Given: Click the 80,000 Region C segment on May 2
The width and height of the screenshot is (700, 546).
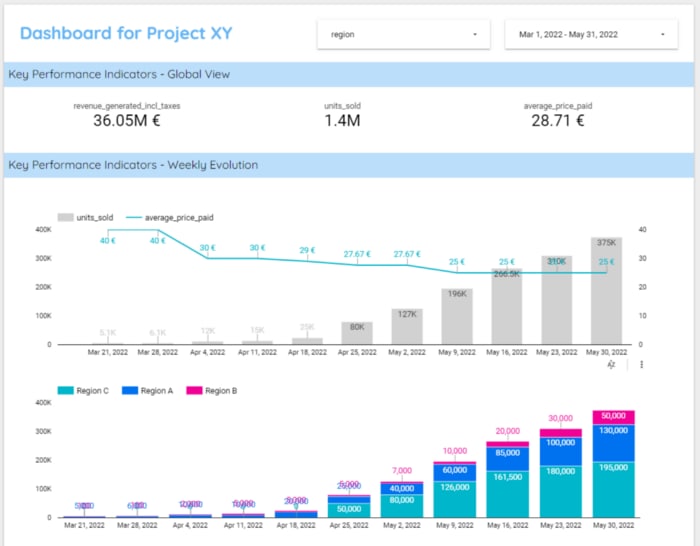Looking at the screenshot, I should [402, 505].
